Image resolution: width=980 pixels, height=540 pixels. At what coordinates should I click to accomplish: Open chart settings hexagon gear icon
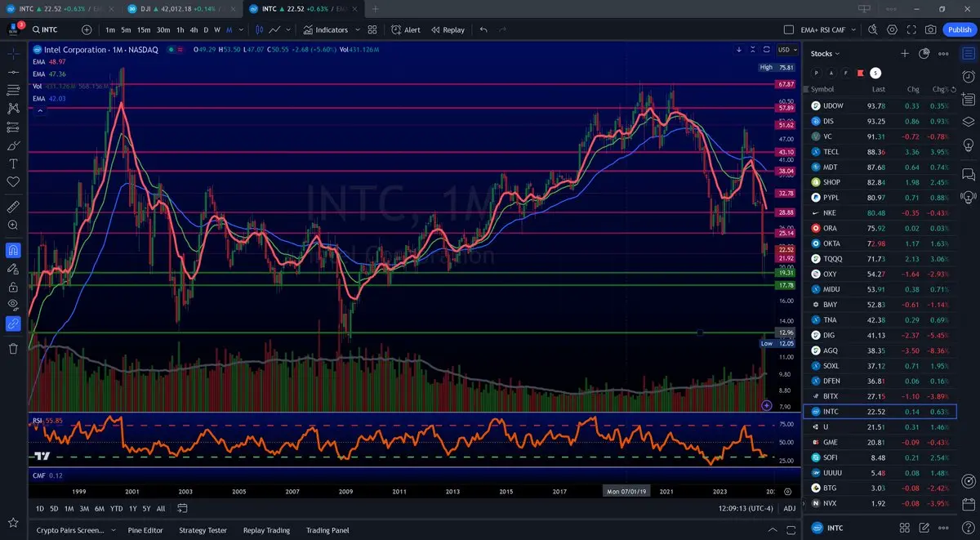coord(892,29)
